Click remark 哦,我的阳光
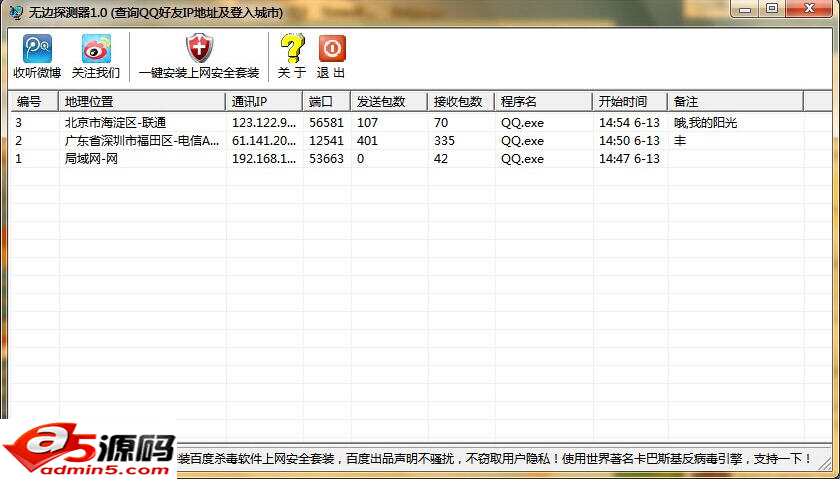Image resolution: width=840 pixels, height=479 pixels. click(x=706, y=123)
